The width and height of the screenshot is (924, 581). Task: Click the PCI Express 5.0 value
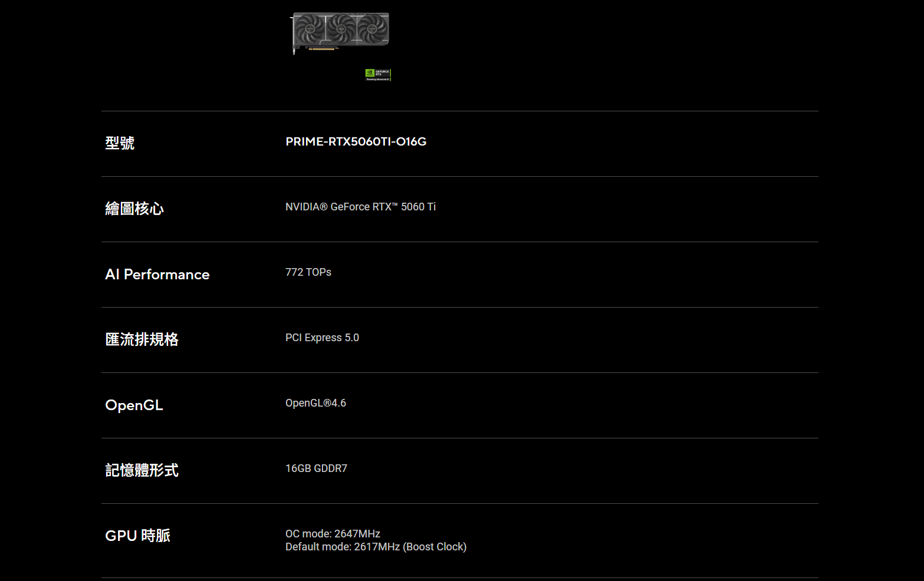(322, 338)
